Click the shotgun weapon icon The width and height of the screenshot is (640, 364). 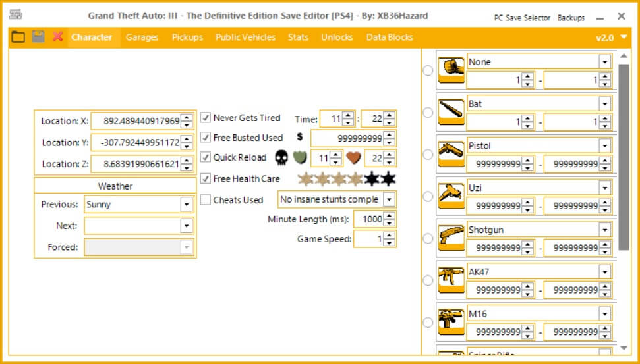pos(451,238)
